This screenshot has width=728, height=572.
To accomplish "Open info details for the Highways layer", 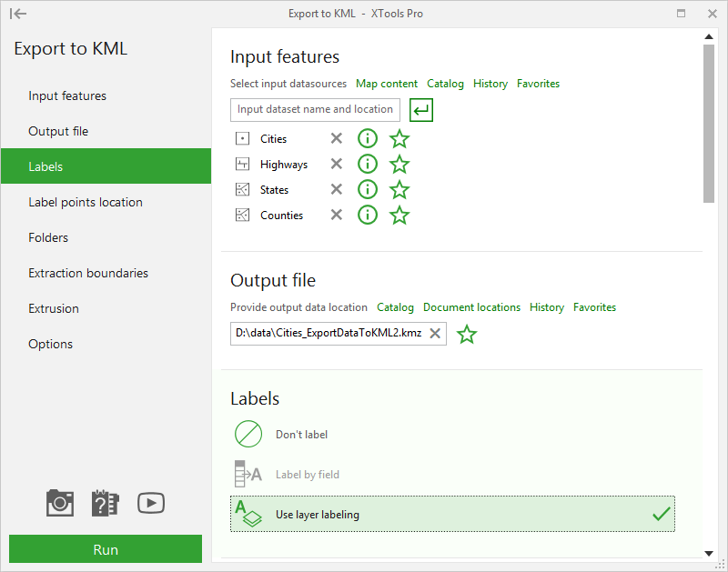I will (368, 164).
